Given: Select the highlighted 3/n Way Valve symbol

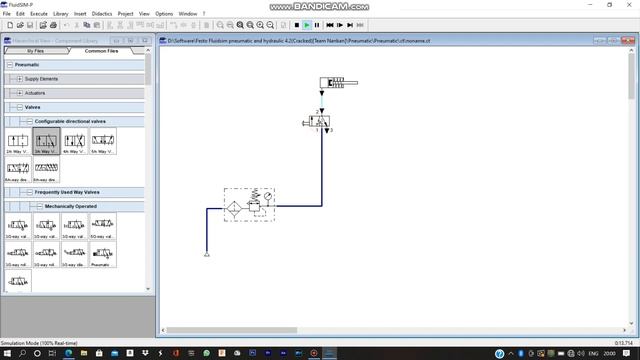Looking at the screenshot, I should pos(46,141).
